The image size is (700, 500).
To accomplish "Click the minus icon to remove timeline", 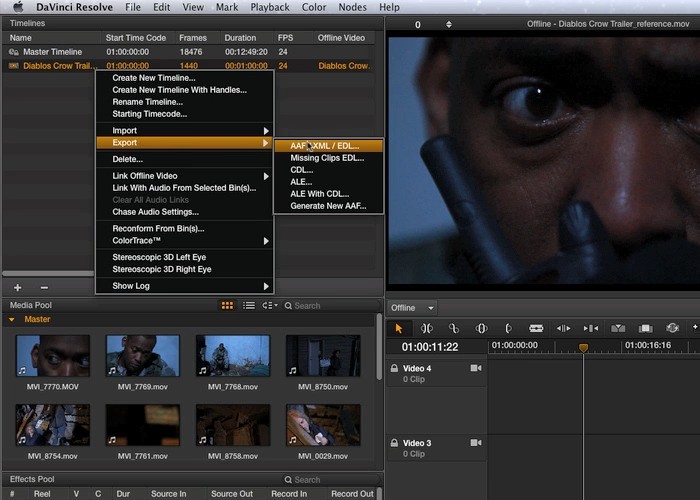I will click(x=43, y=287).
